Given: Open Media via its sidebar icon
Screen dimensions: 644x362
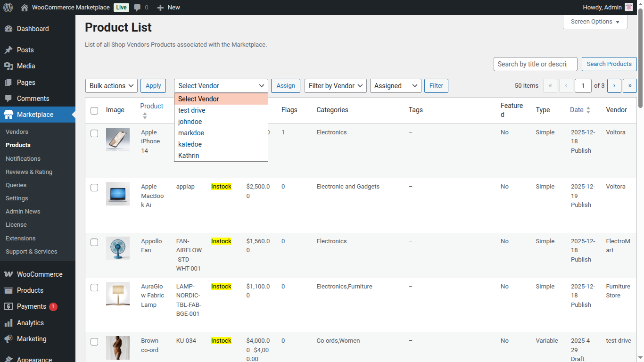Looking at the screenshot, I should (10, 66).
